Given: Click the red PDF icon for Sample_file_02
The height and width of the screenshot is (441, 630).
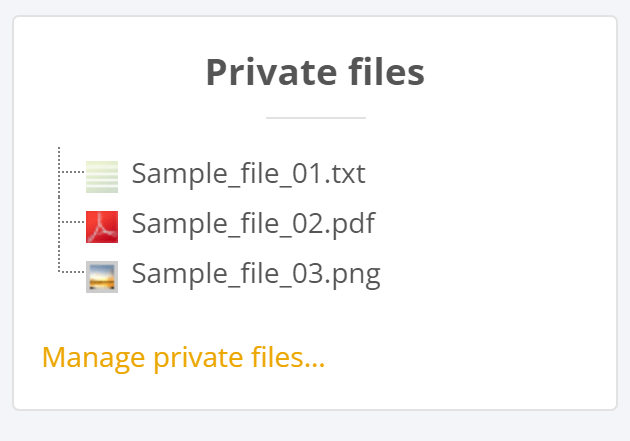Looking at the screenshot, I should click(x=102, y=226).
